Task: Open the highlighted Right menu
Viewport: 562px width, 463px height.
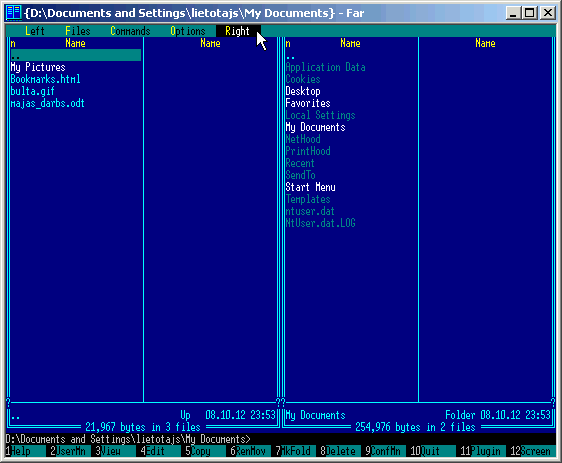Action: (237, 31)
